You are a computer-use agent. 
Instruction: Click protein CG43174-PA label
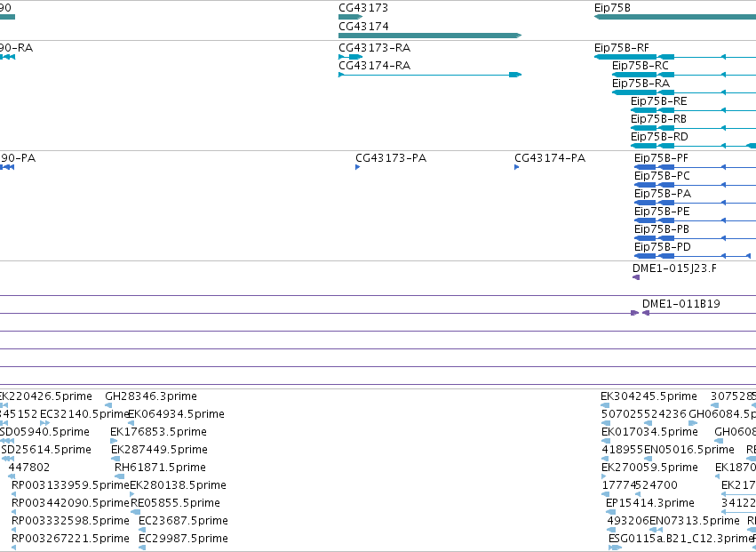(x=550, y=158)
